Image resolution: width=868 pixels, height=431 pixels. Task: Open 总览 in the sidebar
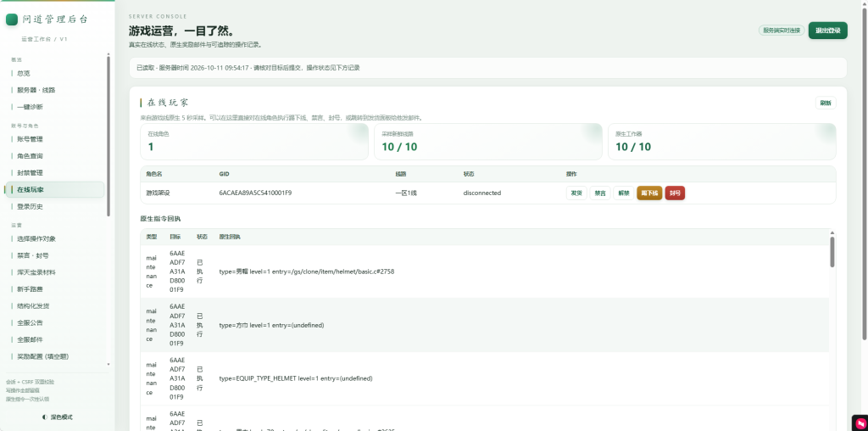[x=54, y=73]
